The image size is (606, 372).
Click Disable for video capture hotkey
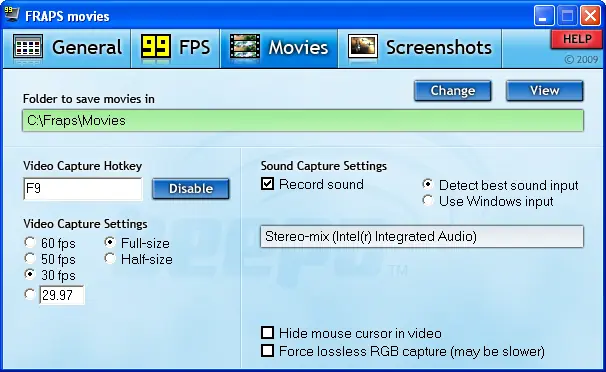click(x=191, y=189)
